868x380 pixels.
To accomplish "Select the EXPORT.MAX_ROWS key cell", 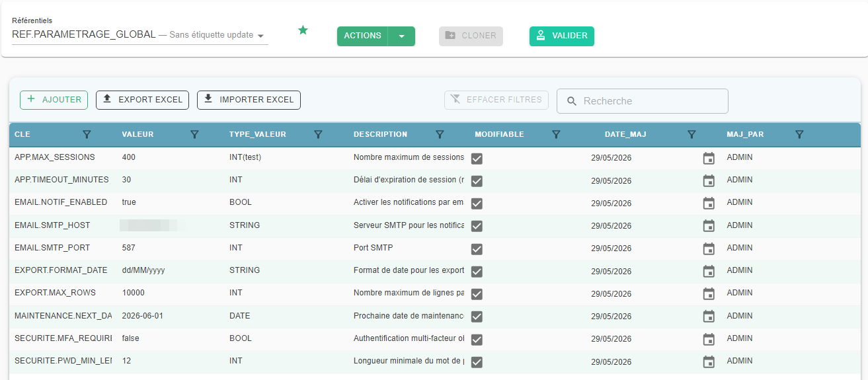I will [55, 293].
